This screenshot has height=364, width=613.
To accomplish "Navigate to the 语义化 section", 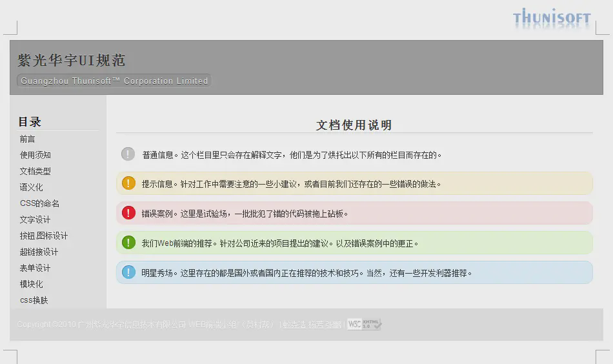I will (32, 187).
